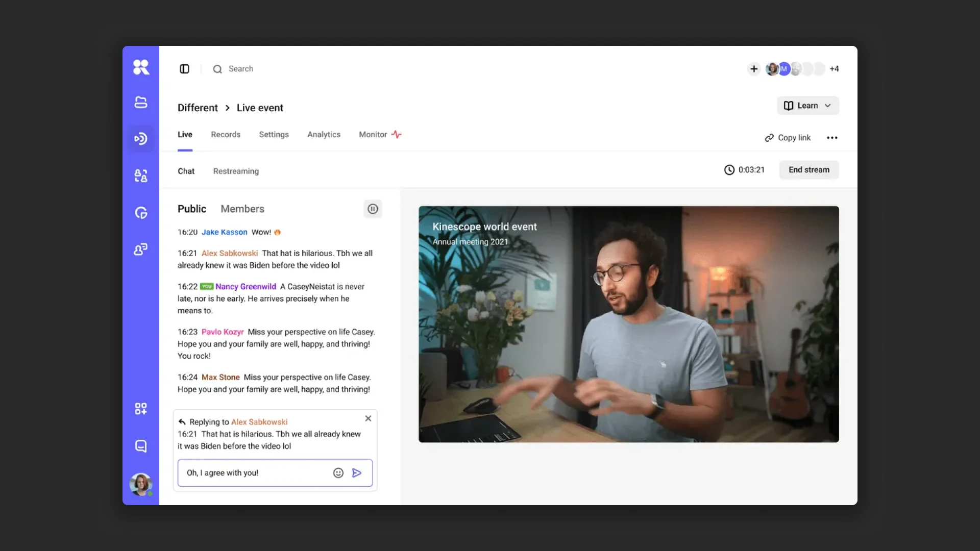Click the Kinescope live video preview
The height and width of the screenshot is (551, 980).
point(628,324)
